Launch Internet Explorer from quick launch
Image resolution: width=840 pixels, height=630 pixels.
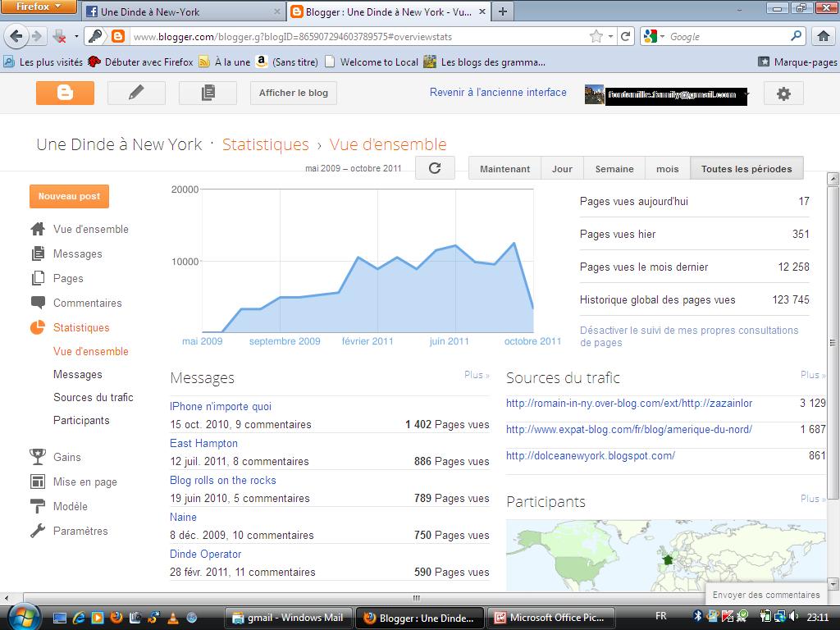[x=79, y=618]
